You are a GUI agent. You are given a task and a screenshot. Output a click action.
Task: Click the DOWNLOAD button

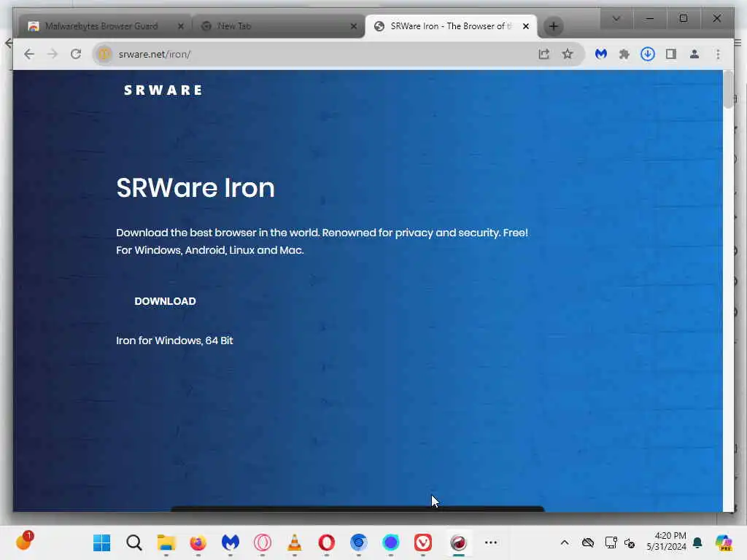tap(165, 301)
